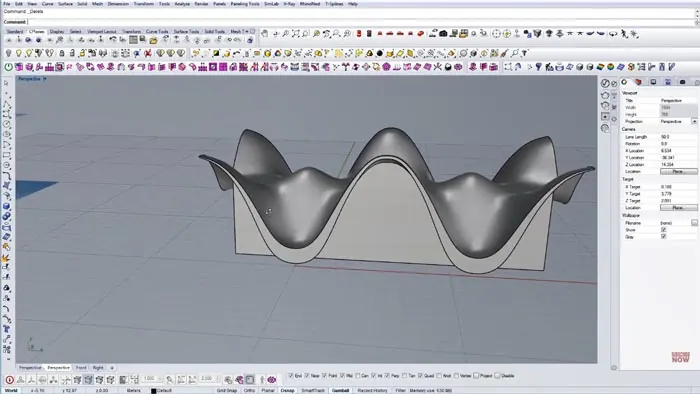Add a new viewport tab with plus
The image size is (700, 394).
(x=112, y=368)
